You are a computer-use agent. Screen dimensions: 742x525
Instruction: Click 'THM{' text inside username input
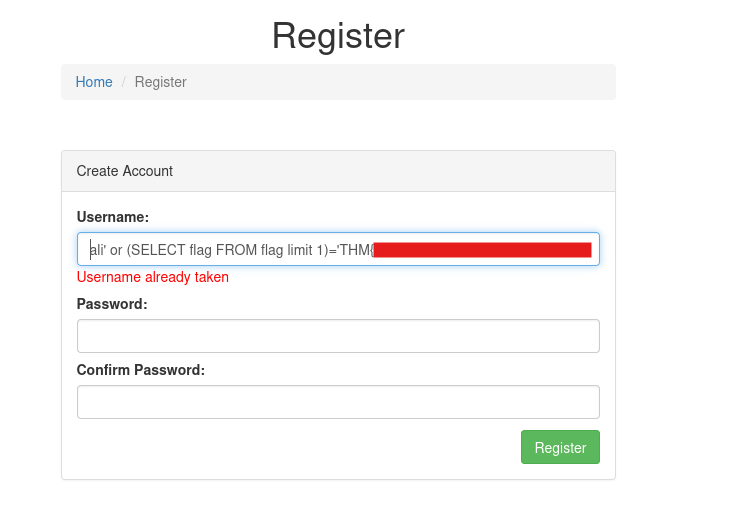coord(355,250)
